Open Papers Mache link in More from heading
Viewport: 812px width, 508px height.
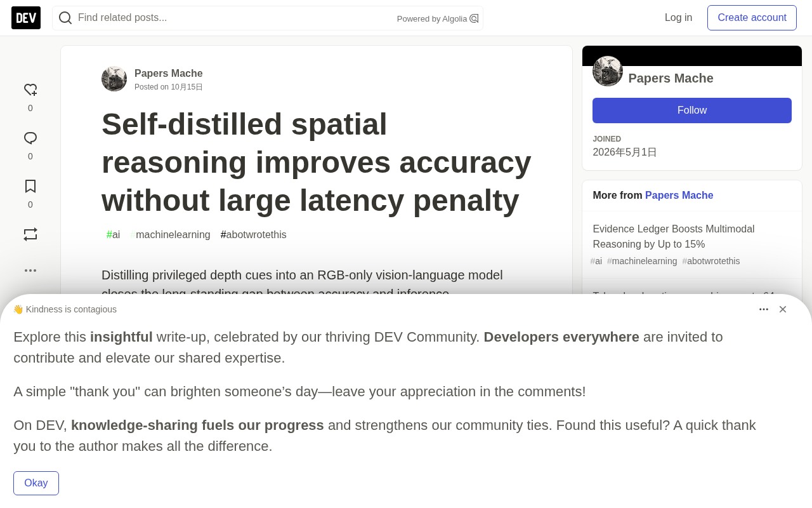point(679,196)
